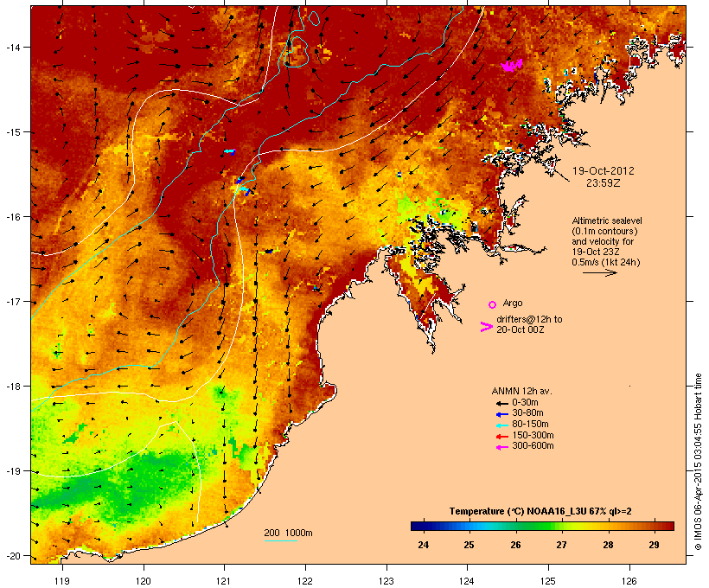Click the colorbar tick label '26'
The image size is (709, 588).
click(x=515, y=545)
